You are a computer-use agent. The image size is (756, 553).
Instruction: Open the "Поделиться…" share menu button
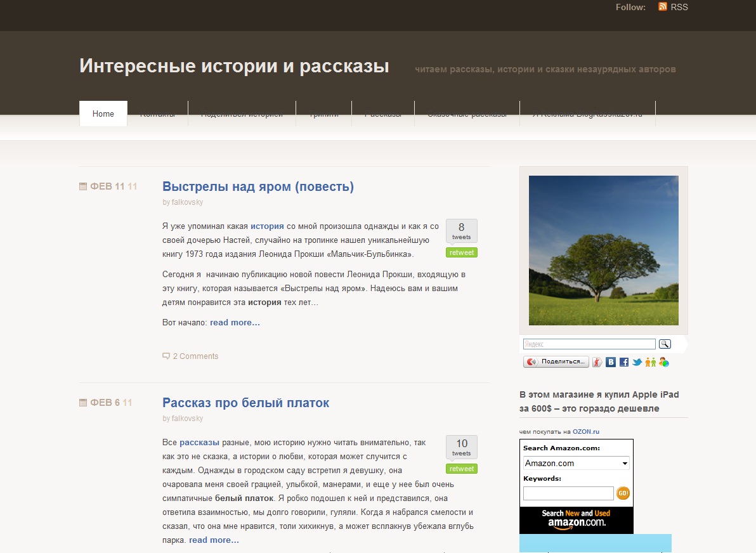pyautogui.click(x=556, y=361)
